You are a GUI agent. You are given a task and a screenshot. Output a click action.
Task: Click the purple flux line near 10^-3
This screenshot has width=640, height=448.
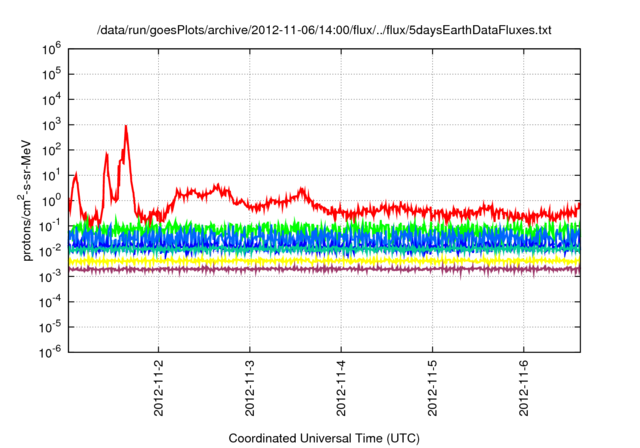(324, 269)
